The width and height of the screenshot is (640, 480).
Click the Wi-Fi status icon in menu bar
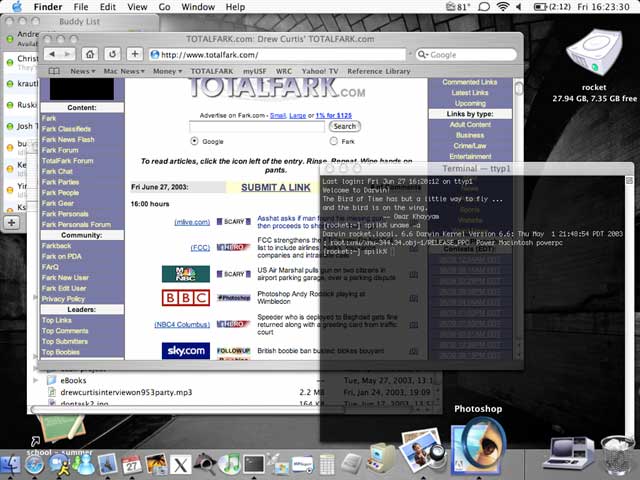tap(501, 7)
